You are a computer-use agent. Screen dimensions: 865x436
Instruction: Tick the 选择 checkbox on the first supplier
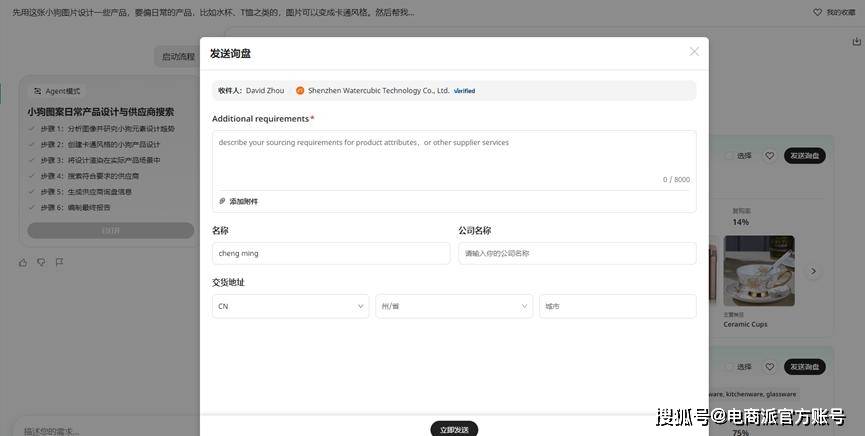coord(729,156)
